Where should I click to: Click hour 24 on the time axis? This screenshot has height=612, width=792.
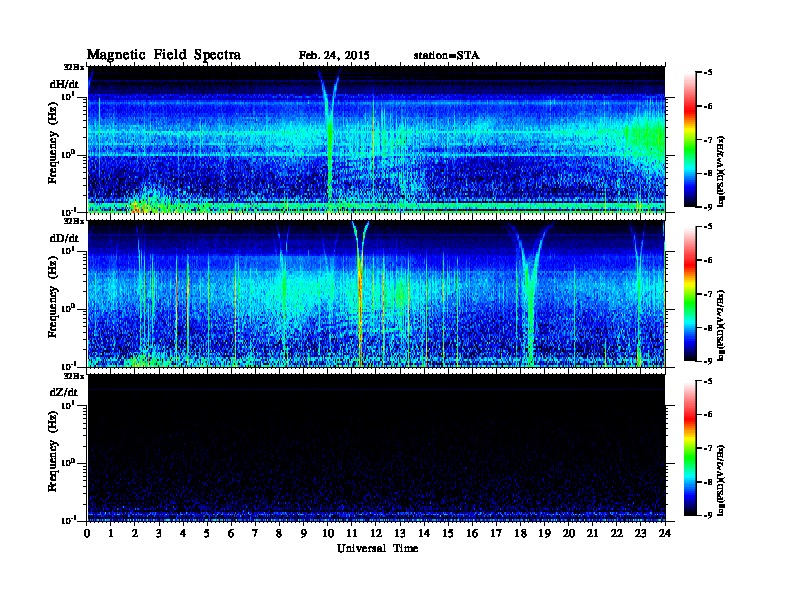(x=665, y=534)
